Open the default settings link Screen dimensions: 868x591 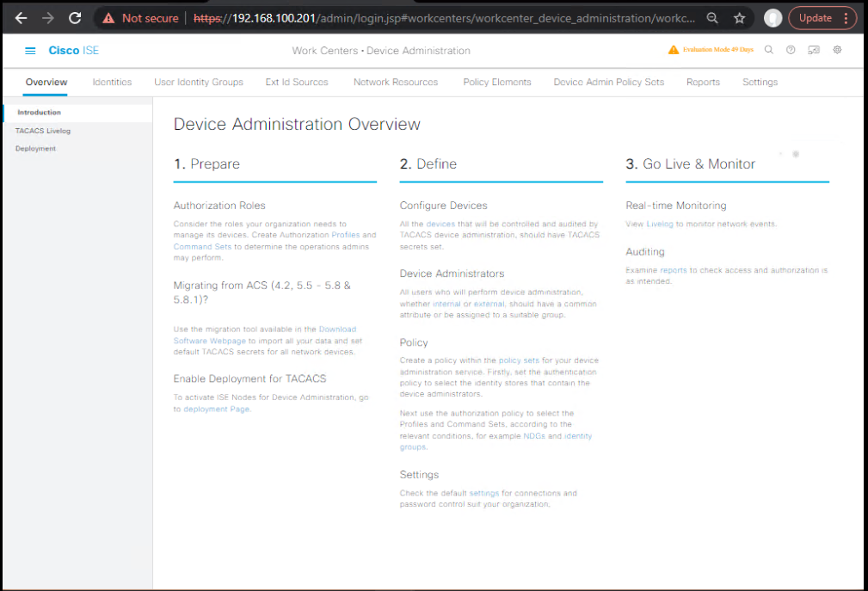[483, 493]
